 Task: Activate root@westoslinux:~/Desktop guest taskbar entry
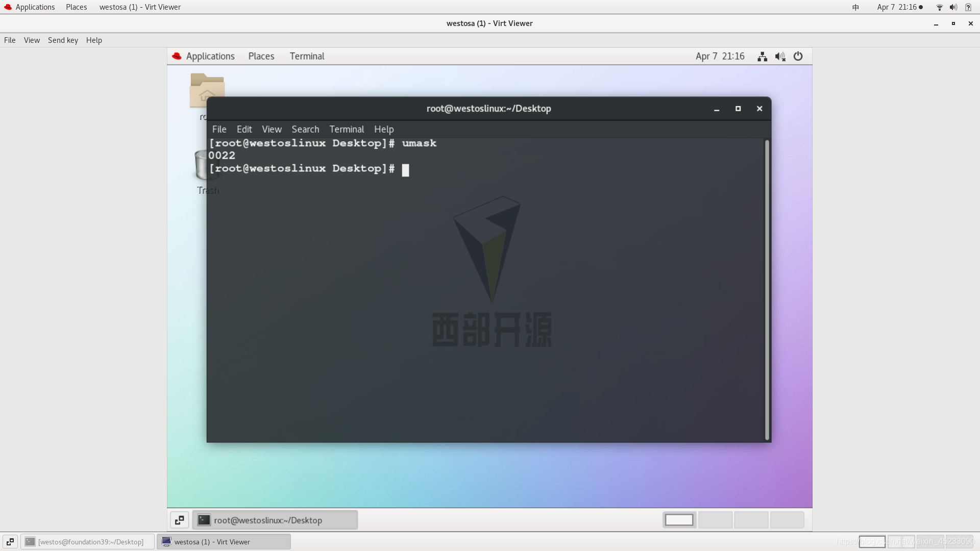point(275,520)
